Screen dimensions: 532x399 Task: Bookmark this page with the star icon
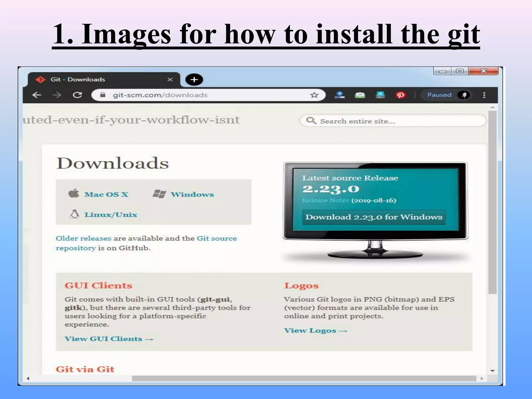pos(314,95)
